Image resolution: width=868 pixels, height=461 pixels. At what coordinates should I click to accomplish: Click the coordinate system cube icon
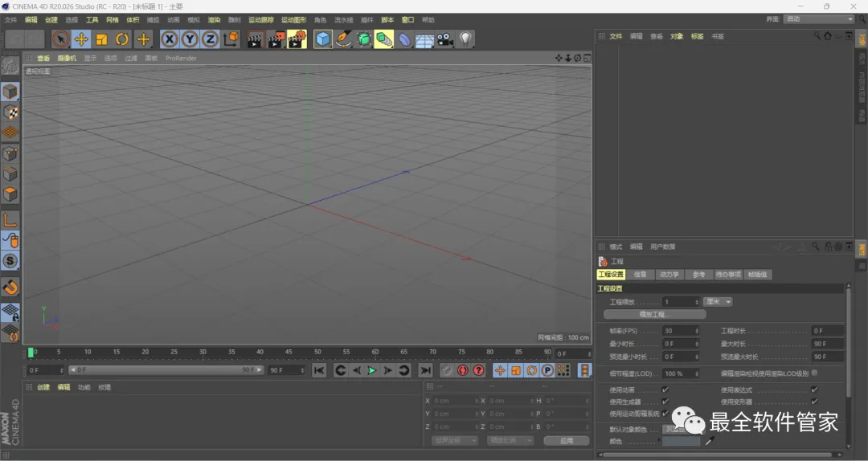click(x=231, y=39)
